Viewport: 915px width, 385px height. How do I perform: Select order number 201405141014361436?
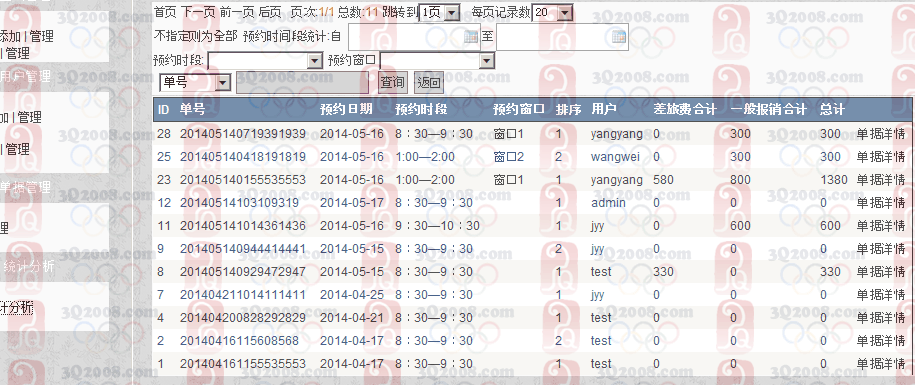(x=243, y=226)
